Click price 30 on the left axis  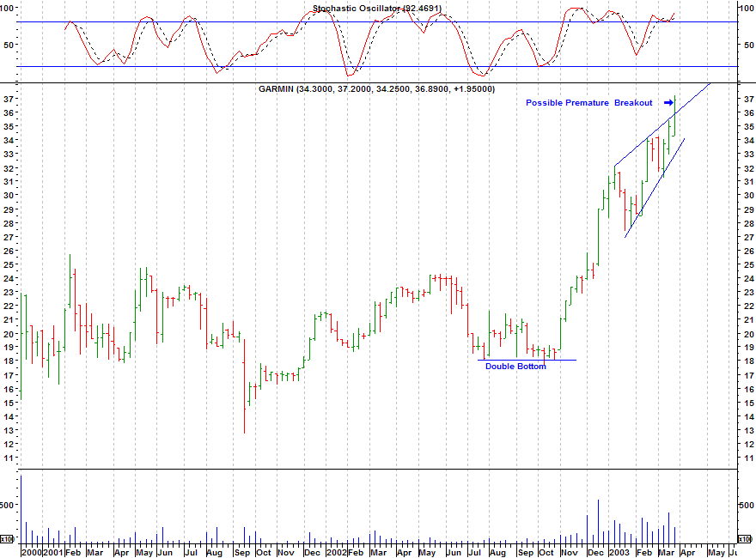9,195
